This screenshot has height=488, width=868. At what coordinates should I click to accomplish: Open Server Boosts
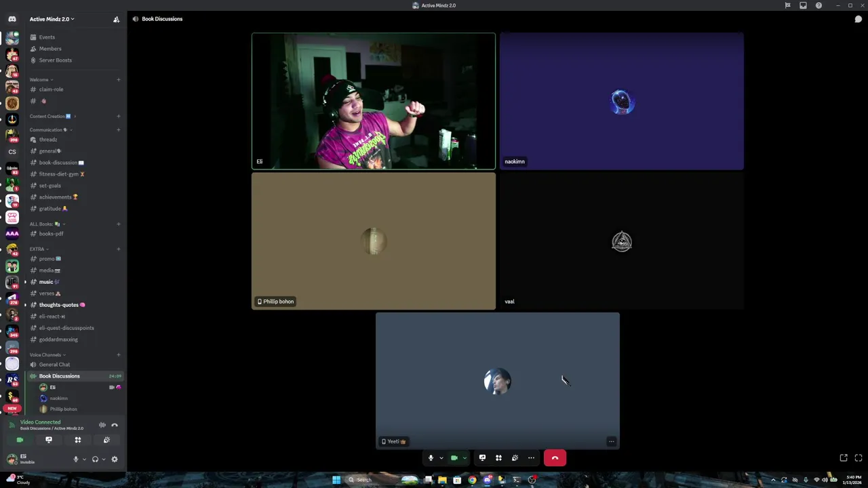click(x=55, y=60)
